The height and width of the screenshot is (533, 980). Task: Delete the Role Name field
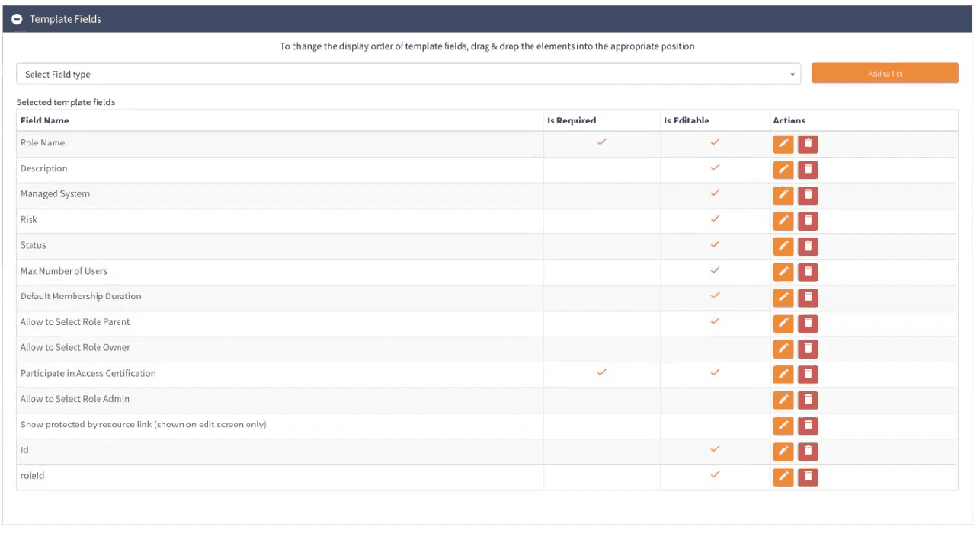click(808, 144)
